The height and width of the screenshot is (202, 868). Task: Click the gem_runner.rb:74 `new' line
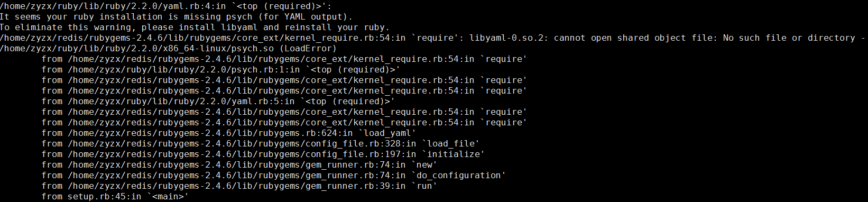click(239, 165)
